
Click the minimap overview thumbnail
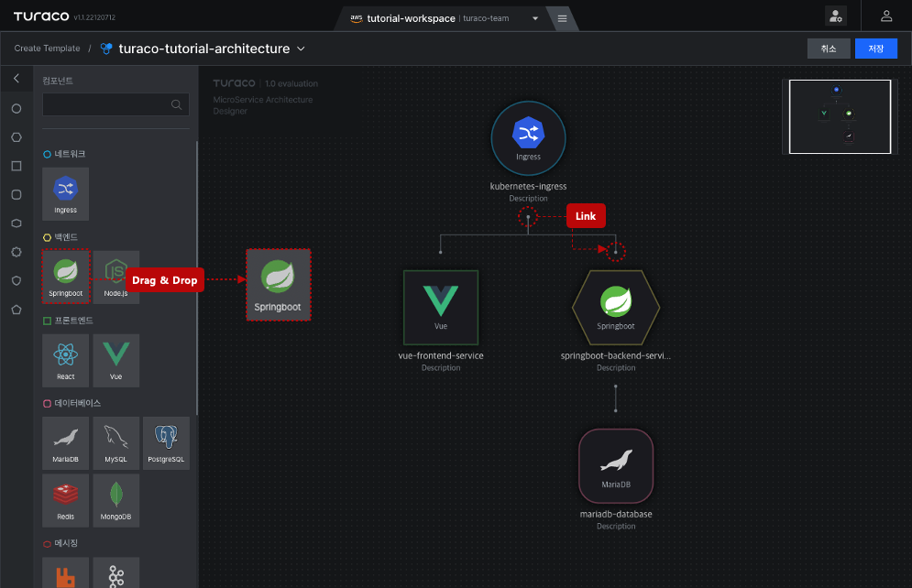tap(840, 117)
